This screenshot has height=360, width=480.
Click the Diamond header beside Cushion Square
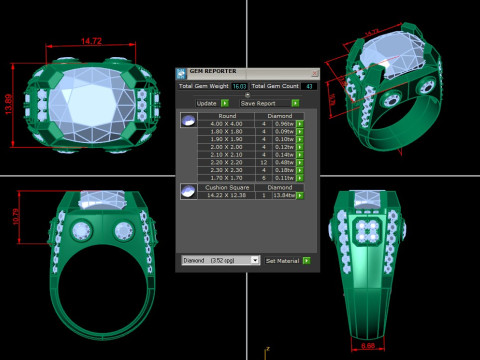click(280, 187)
